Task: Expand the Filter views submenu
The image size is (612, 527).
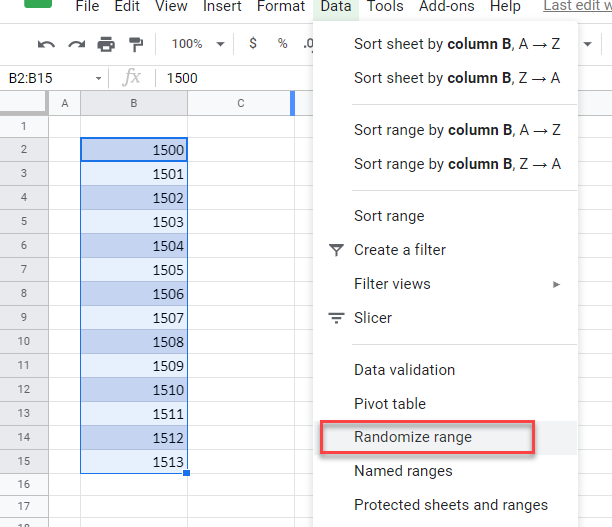Action: (x=556, y=284)
